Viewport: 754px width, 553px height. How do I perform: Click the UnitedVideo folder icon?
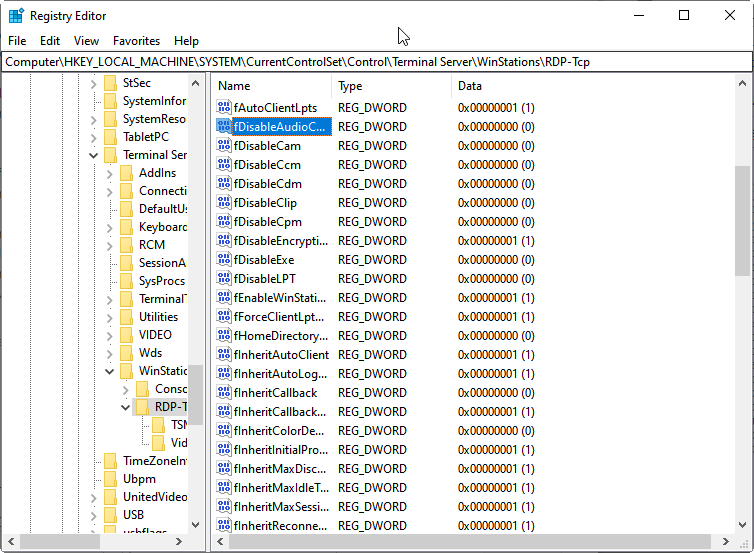(x=111, y=497)
